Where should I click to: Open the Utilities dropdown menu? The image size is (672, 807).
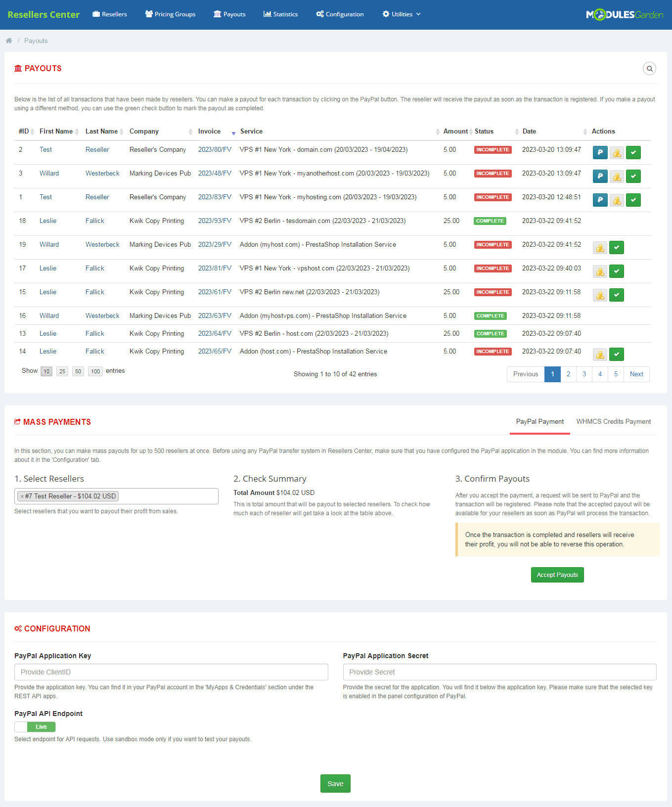[x=402, y=14]
